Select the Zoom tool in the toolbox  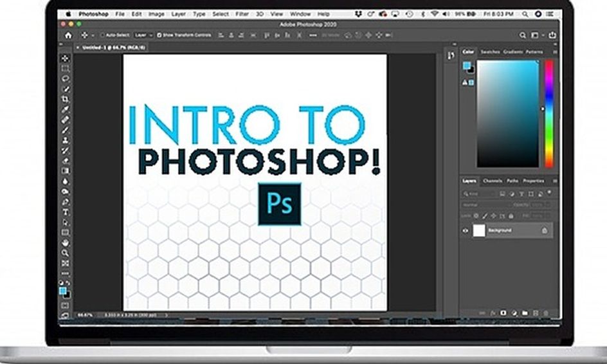(65, 253)
